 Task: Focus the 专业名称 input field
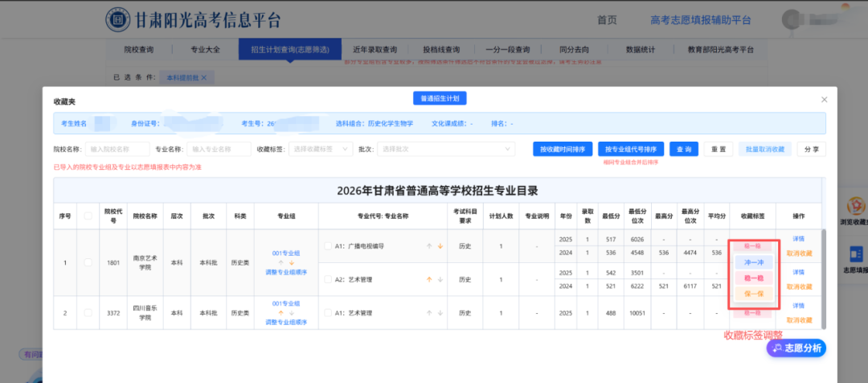(219, 149)
